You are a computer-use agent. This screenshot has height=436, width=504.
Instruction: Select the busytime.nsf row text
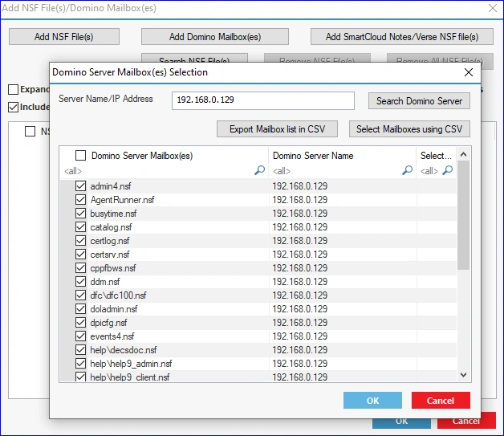tap(113, 214)
